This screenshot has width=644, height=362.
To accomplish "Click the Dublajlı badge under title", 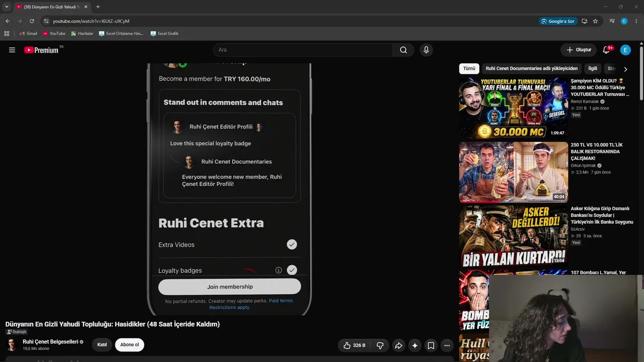I will click(16, 332).
